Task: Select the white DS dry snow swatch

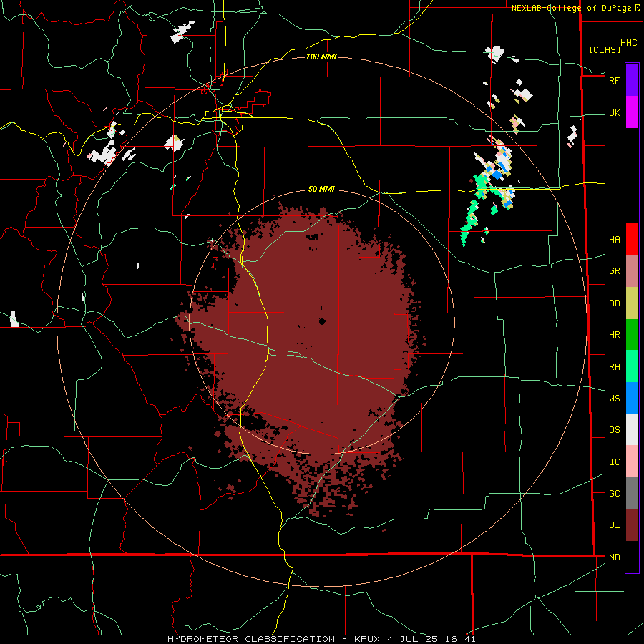Action: [632, 429]
